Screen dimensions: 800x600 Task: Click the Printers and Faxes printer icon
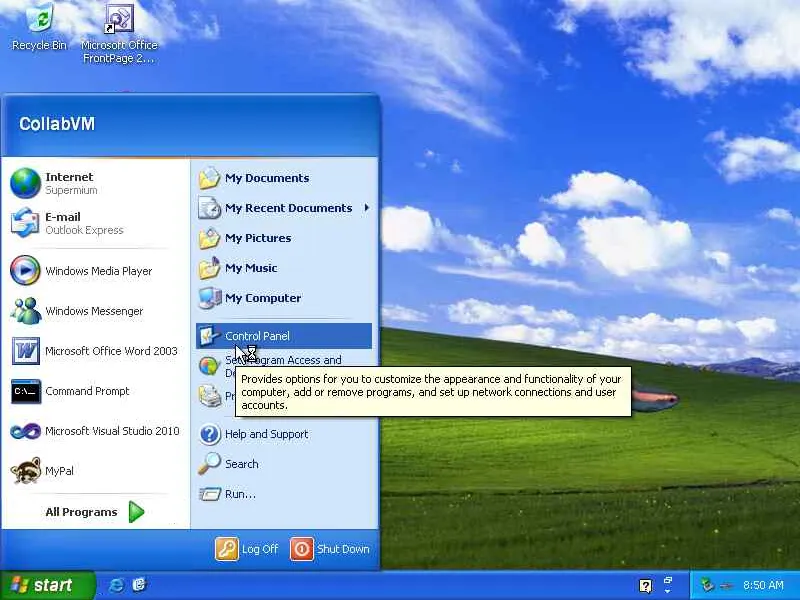tap(209, 396)
